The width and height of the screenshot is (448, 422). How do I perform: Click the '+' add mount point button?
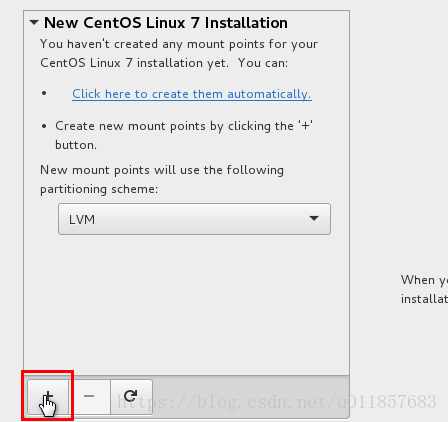pyautogui.click(x=48, y=397)
